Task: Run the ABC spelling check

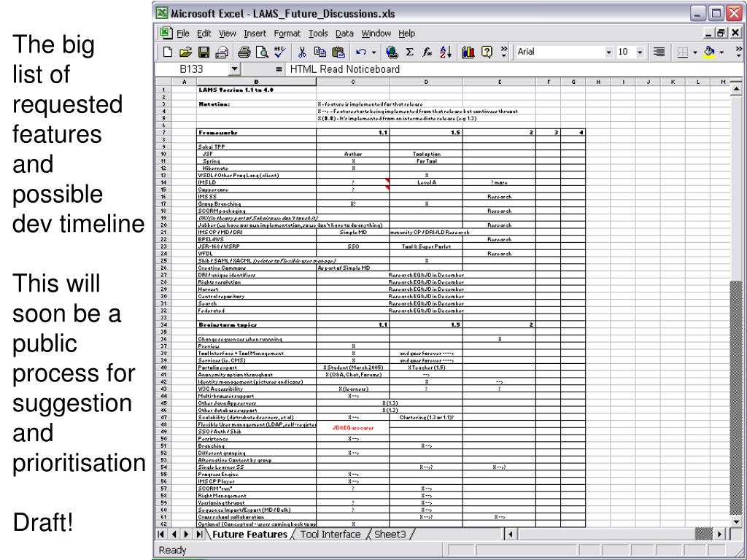Action: [x=279, y=52]
